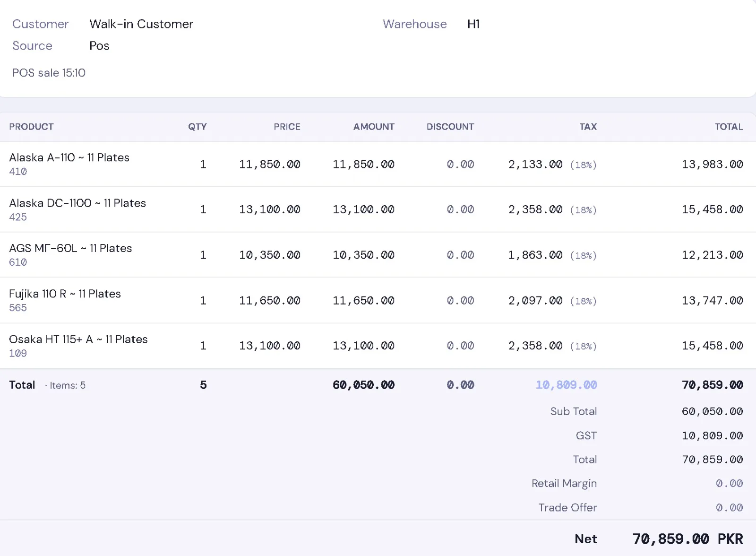The height and width of the screenshot is (556, 756).
Task: Click the Walk-in Customer name
Action: click(141, 24)
